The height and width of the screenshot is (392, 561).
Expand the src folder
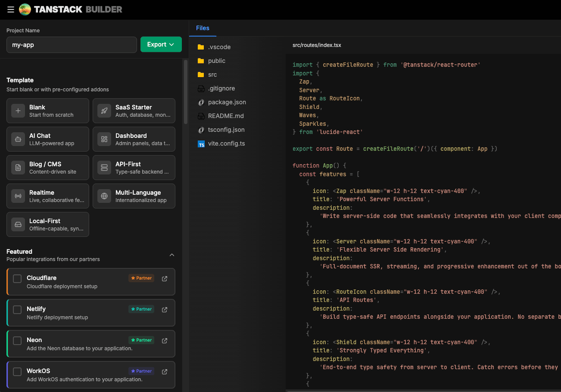point(207,75)
